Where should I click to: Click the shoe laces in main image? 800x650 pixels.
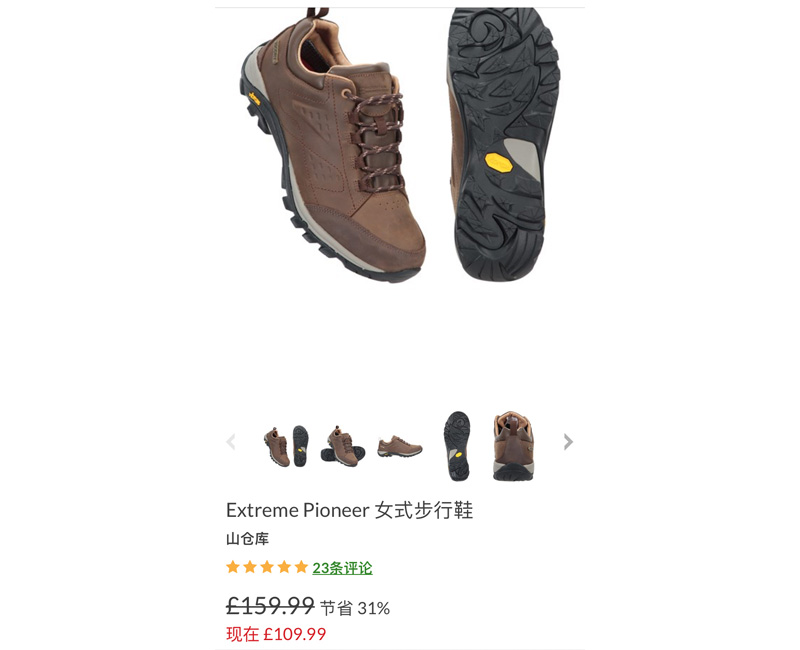pos(376,140)
